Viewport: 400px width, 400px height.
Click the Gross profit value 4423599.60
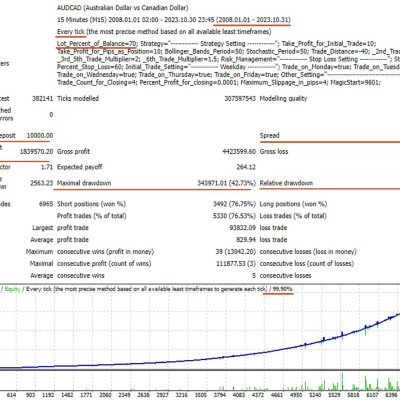point(239,151)
